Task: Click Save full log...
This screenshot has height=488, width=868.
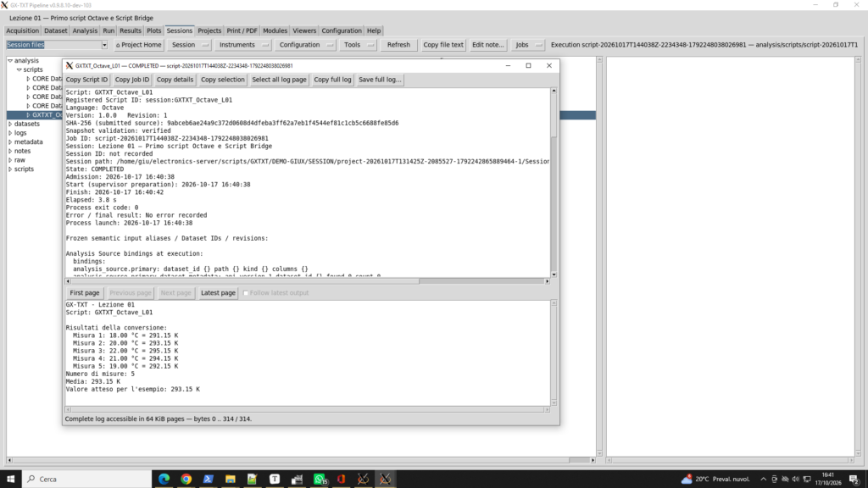Action: [379, 80]
